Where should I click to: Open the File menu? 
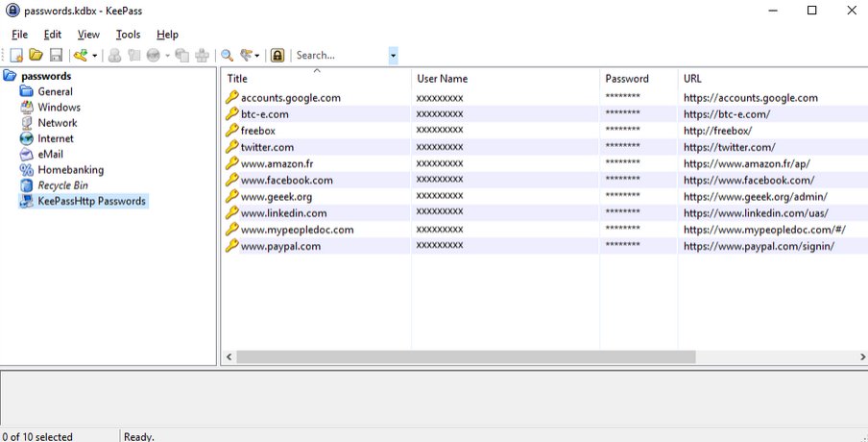[x=19, y=35]
